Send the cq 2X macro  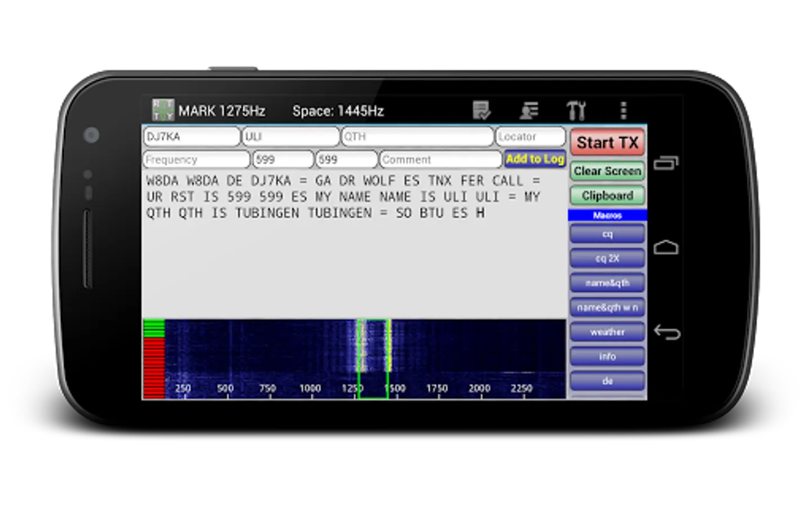click(607, 259)
